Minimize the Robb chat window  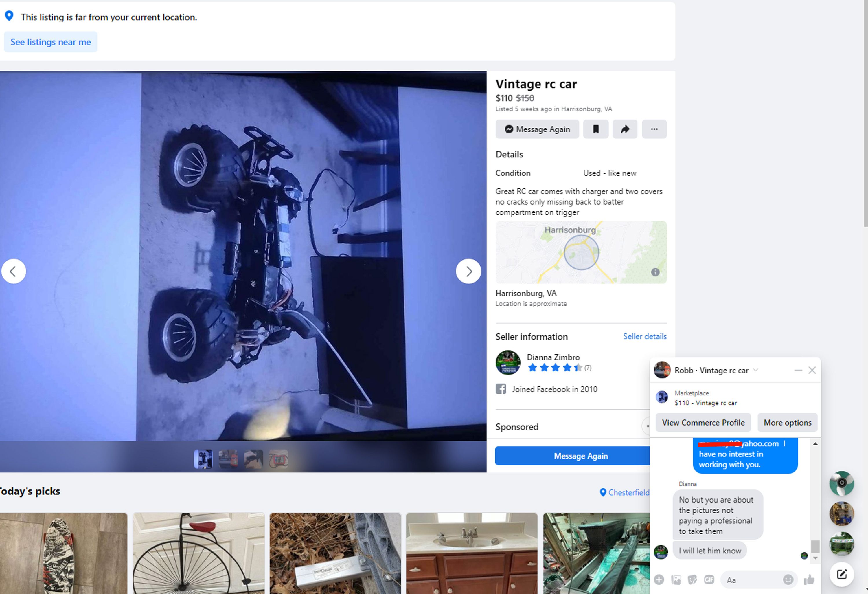tap(798, 370)
